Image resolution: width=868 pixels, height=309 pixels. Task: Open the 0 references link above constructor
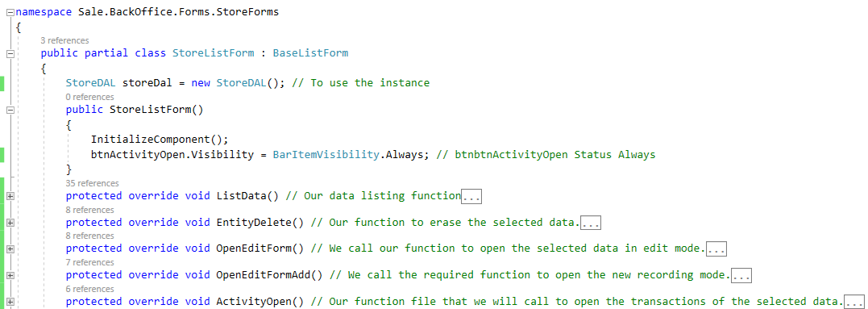pyautogui.click(x=89, y=97)
